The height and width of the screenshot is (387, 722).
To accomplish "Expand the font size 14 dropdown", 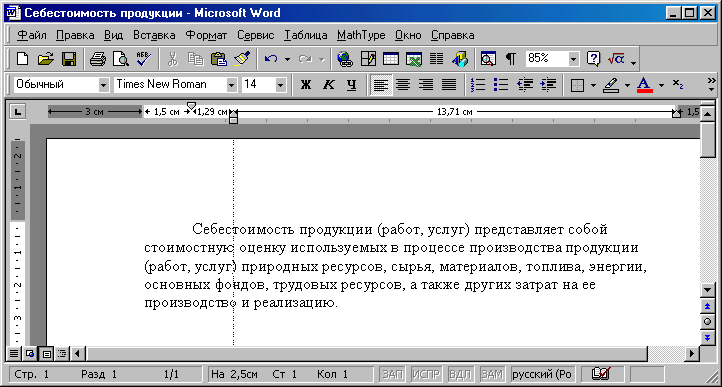I will coord(280,85).
